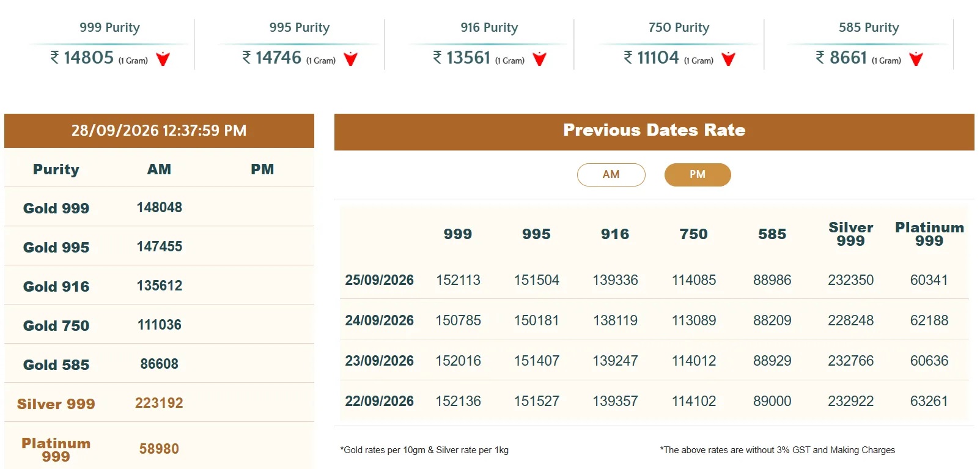
Task: Click the red down arrow beside 999 Purity rate
Action: 163,59
